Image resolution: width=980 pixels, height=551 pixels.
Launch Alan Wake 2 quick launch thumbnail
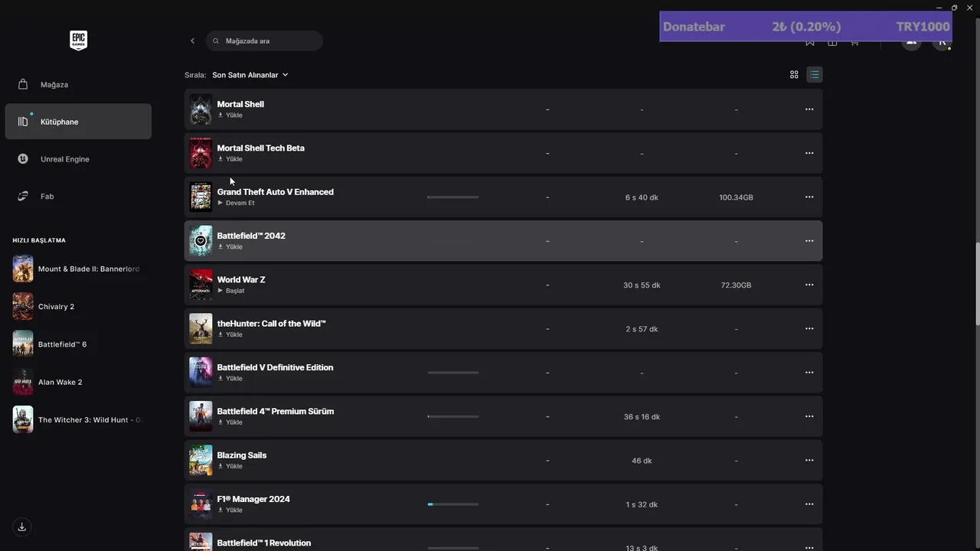(23, 382)
